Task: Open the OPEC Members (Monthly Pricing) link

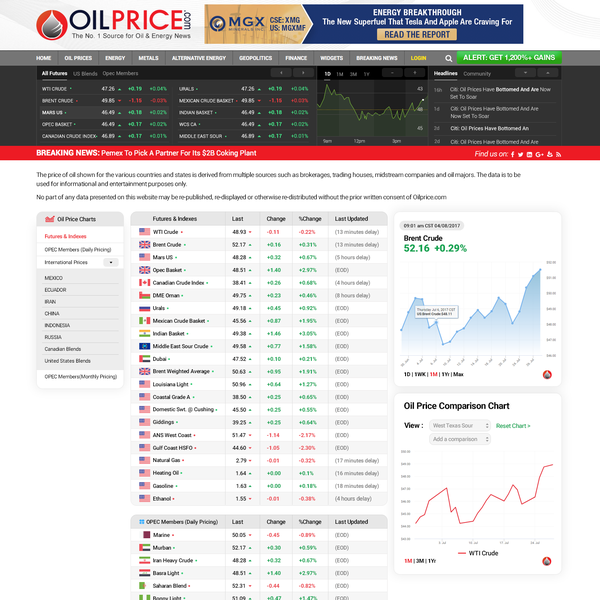Action: click(x=81, y=377)
